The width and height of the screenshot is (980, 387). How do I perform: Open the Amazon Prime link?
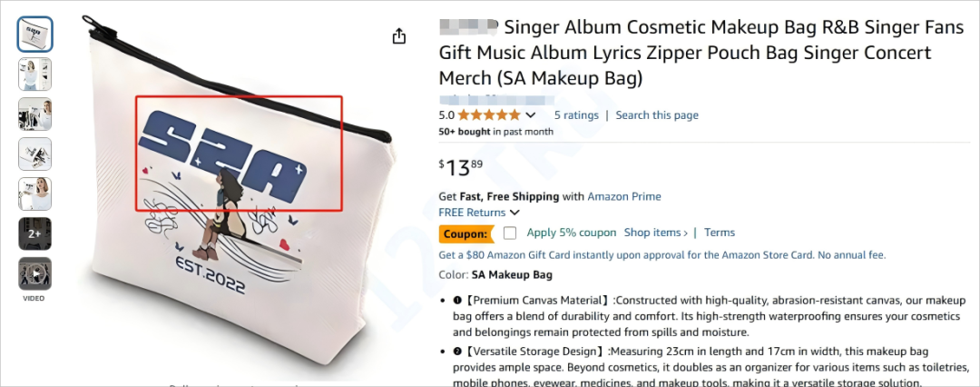(624, 196)
